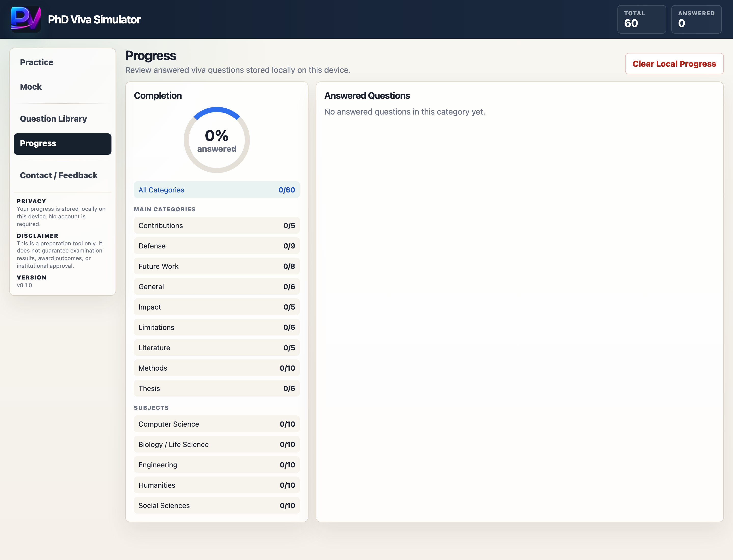Click the TOTAL 60 counter box
733x560 pixels.
pyautogui.click(x=642, y=19)
